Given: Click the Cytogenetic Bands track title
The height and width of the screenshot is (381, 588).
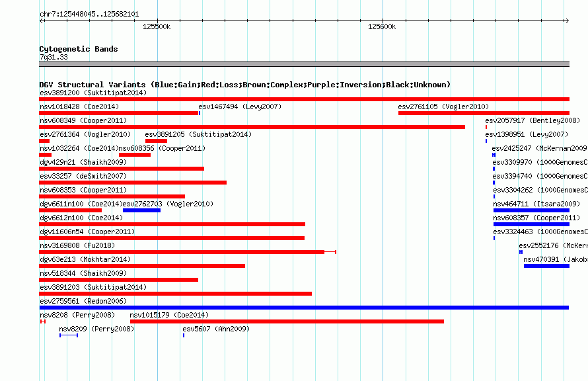Looking at the screenshot, I should click(x=79, y=49).
